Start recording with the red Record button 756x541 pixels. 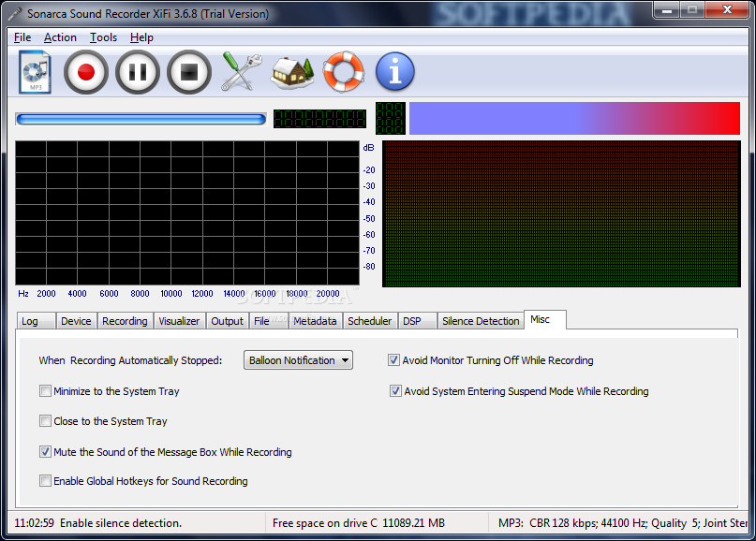click(x=86, y=72)
